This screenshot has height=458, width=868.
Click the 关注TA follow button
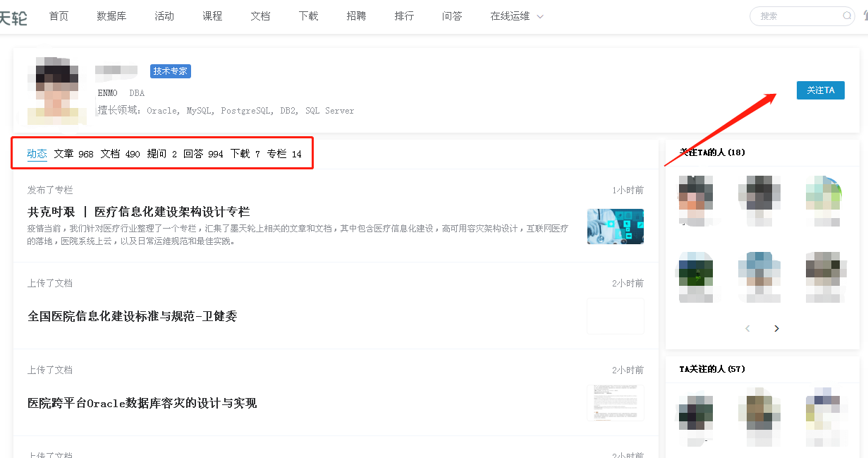pos(820,90)
